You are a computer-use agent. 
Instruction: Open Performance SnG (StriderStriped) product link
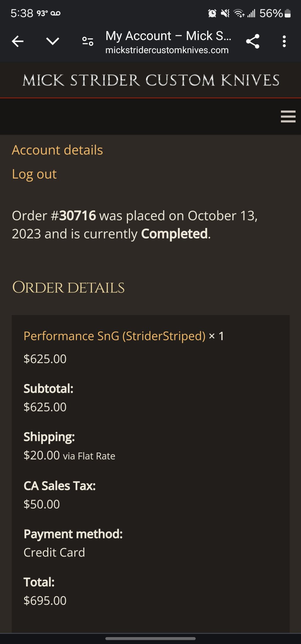[115, 336]
